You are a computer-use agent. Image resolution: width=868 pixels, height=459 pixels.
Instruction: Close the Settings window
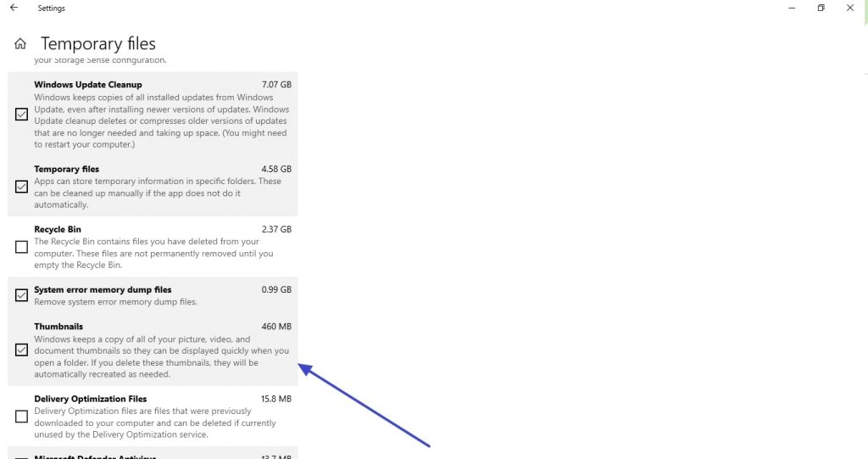pyautogui.click(x=849, y=8)
